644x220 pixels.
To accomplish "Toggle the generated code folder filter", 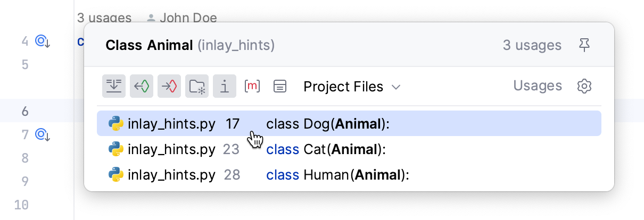I will click(x=197, y=86).
